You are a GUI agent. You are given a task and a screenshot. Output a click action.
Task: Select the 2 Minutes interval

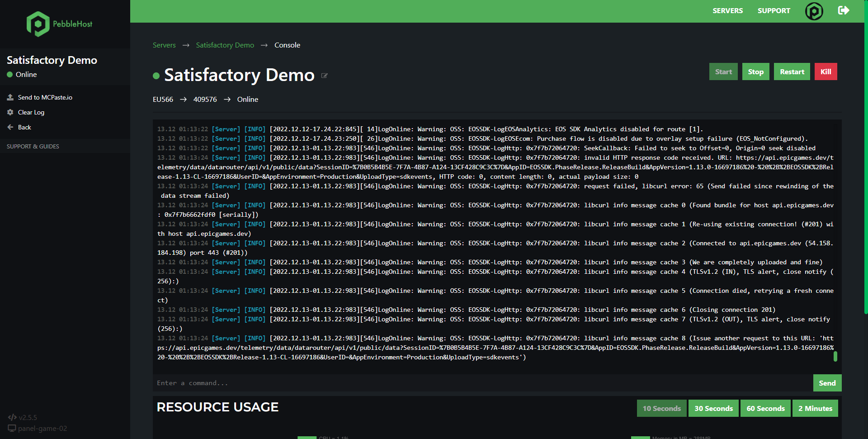(815, 408)
